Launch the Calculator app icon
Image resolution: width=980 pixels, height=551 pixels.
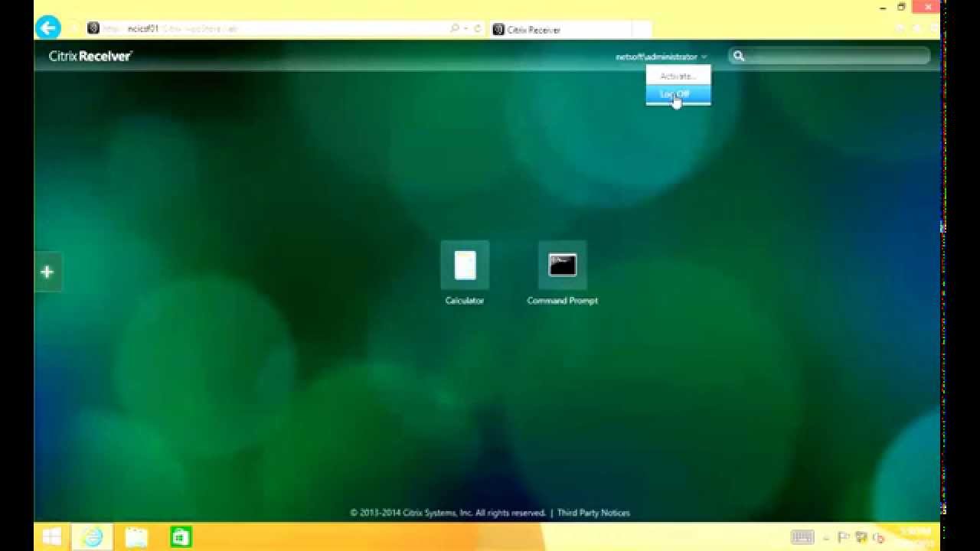click(x=465, y=266)
